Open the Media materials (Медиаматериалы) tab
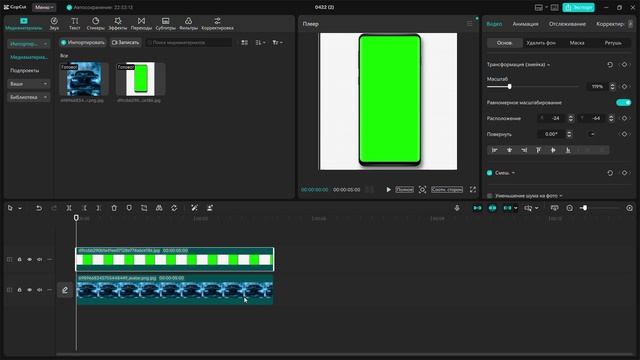The height and width of the screenshot is (360, 640). 24,24
